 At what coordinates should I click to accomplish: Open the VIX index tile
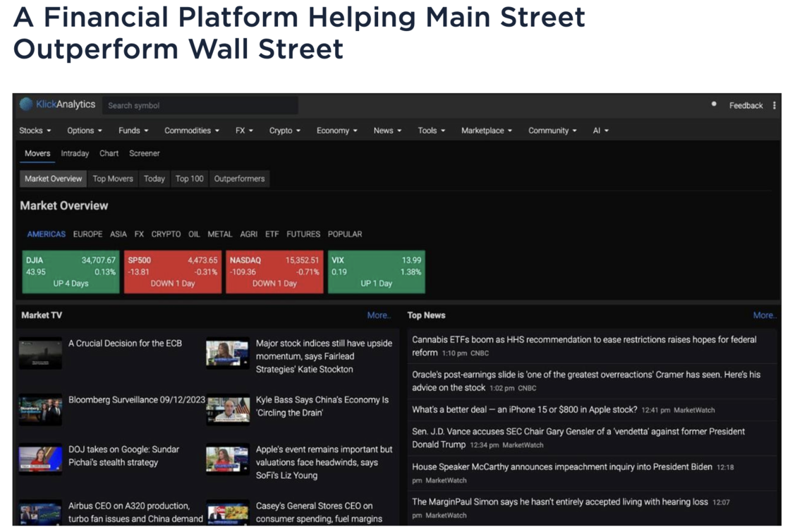[377, 272]
